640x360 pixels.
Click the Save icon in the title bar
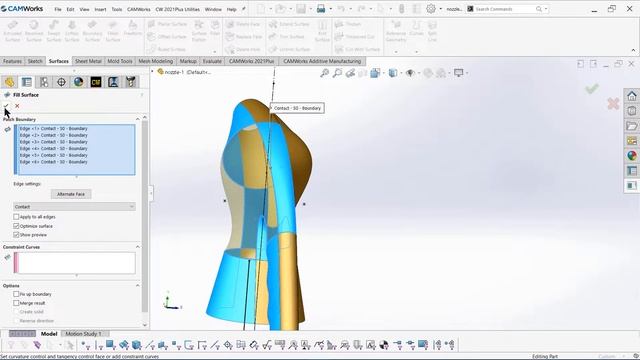coord(301,9)
